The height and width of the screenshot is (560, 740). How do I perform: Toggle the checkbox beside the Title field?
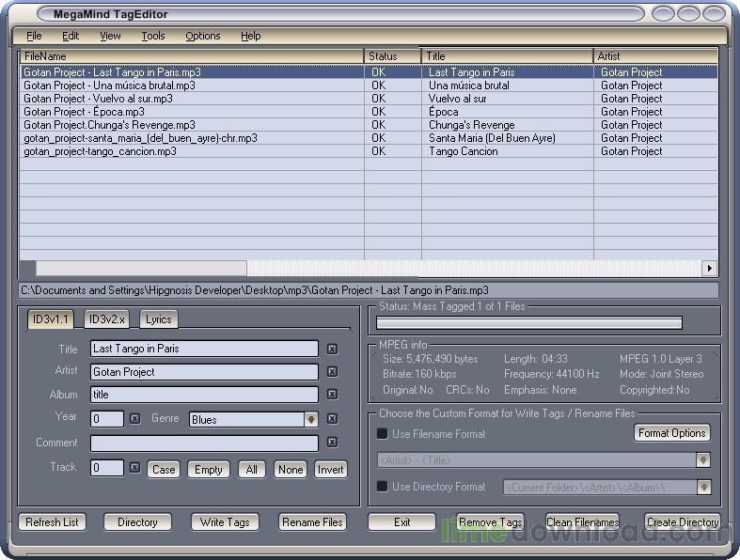point(332,350)
